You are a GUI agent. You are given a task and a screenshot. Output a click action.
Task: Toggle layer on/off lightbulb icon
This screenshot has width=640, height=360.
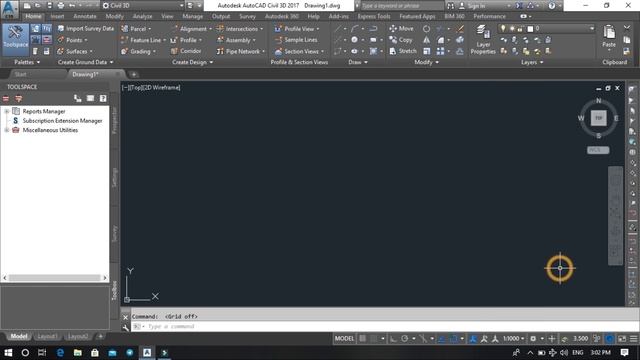coord(503,29)
